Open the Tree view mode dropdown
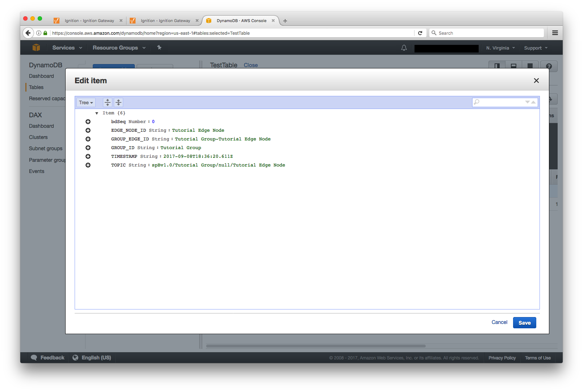The width and height of the screenshot is (583, 392). 86,102
